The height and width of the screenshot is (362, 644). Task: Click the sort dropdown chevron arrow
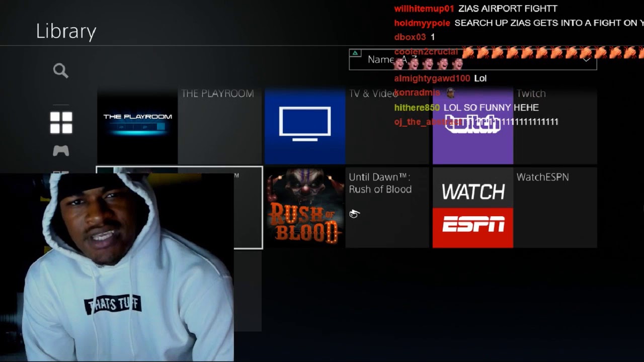[x=586, y=60]
